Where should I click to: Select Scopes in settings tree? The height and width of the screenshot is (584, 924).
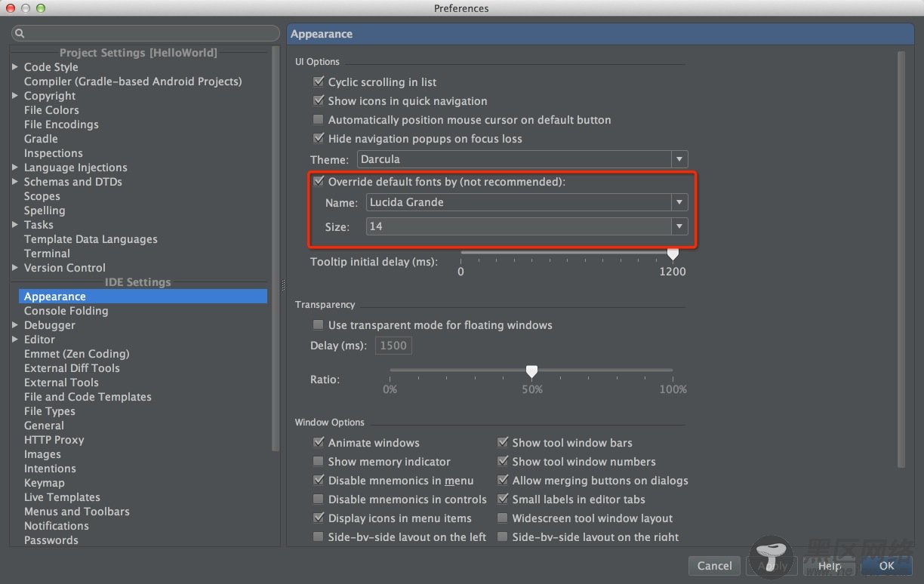[x=42, y=196]
